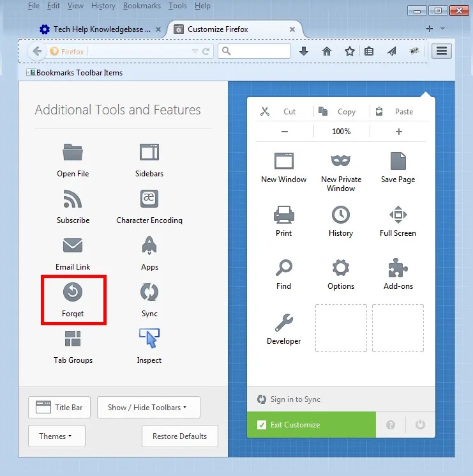Image resolution: width=473 pixels, height=476 pixels.
Task: Click the Open File folder icon
Action: click(x=73, y=152)
